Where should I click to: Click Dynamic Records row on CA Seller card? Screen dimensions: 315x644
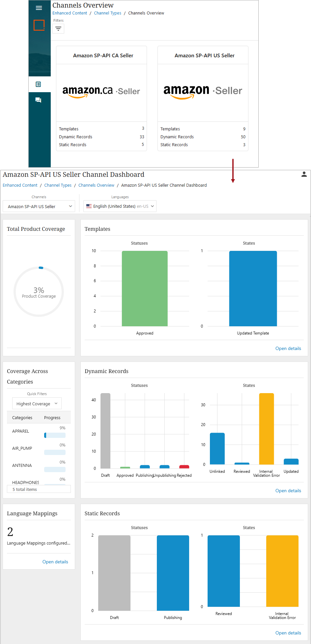tap(101, 137)
